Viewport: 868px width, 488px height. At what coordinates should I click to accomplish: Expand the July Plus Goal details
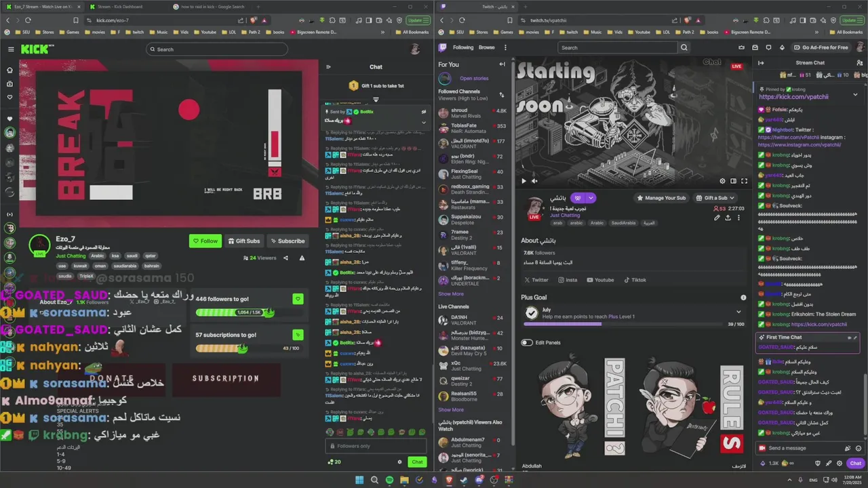point(738,312)
